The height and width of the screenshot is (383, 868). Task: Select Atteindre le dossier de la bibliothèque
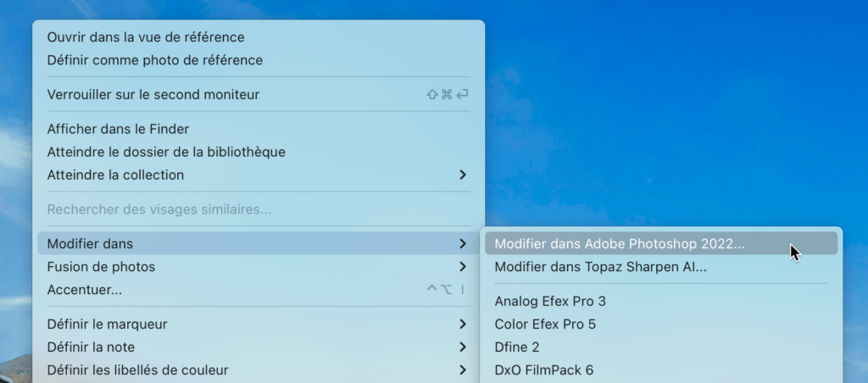(259, 152)
